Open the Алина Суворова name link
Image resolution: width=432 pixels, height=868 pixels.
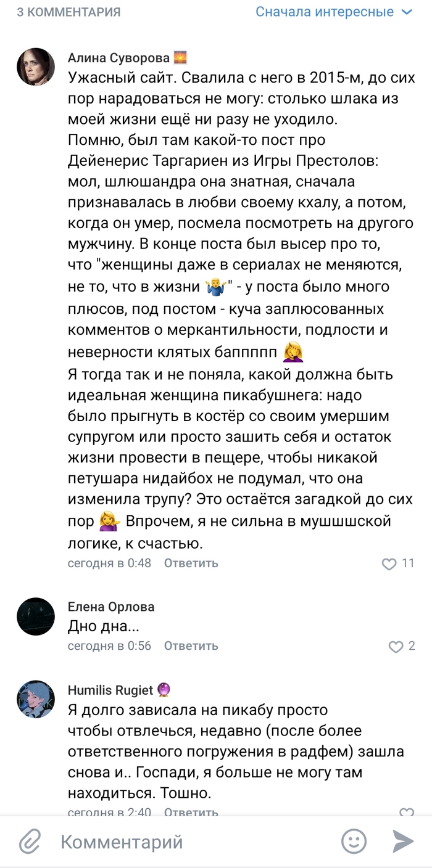pyautogui.click(x=118, y=59)
